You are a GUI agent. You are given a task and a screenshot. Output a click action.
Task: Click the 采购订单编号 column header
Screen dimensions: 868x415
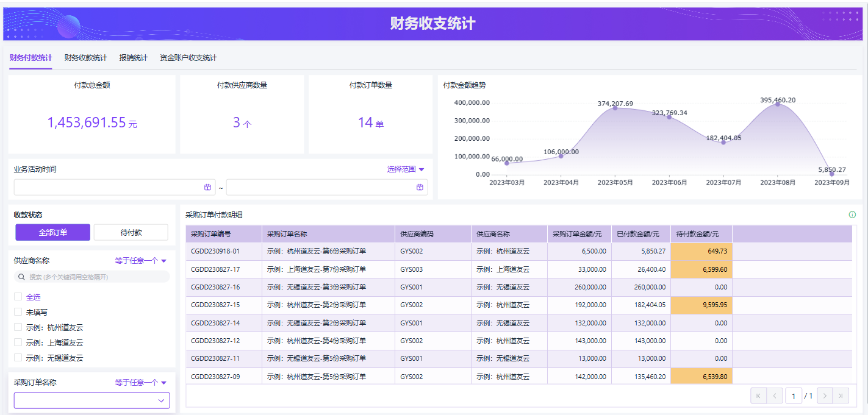224,234
